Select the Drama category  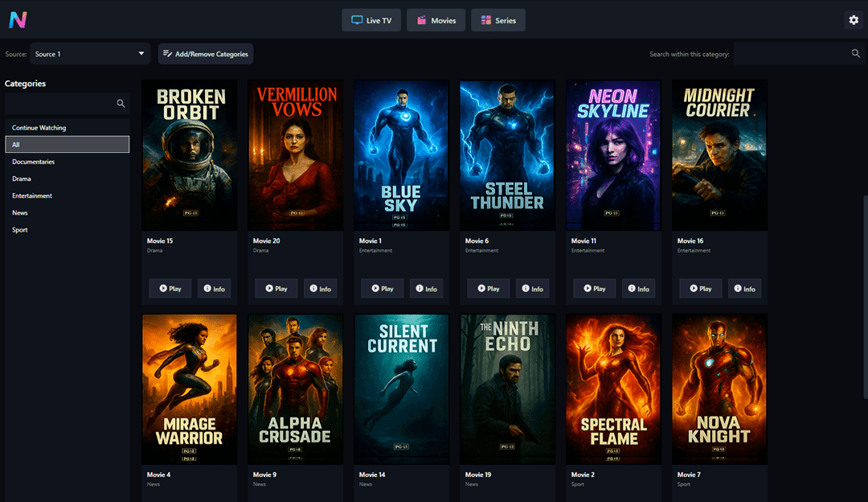(x=20, y=179)
